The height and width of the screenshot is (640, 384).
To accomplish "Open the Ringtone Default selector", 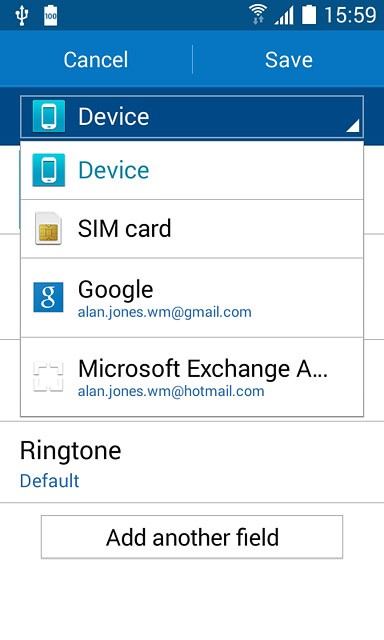I will (192, 464).
